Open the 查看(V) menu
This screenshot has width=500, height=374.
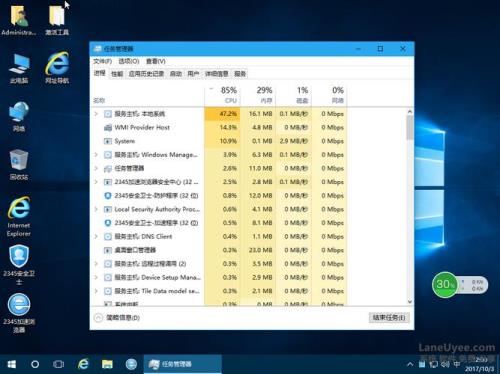156,61
